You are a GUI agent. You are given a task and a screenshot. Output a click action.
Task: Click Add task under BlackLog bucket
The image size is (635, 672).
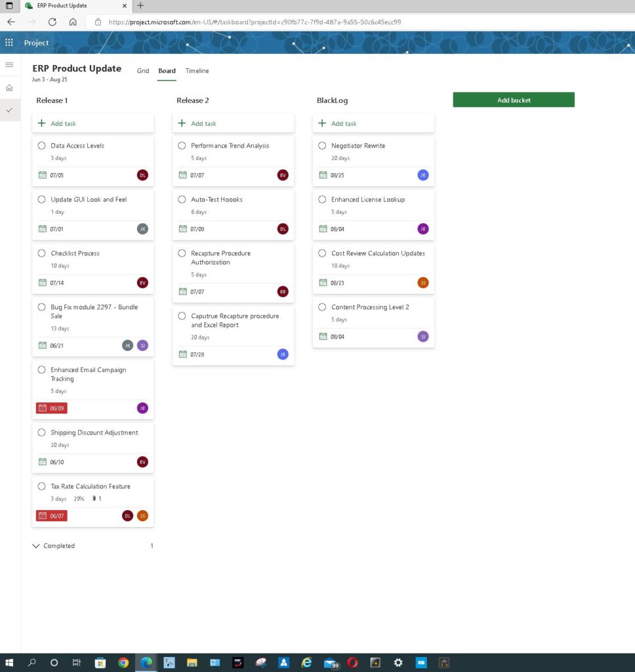(x=343, y=123)
